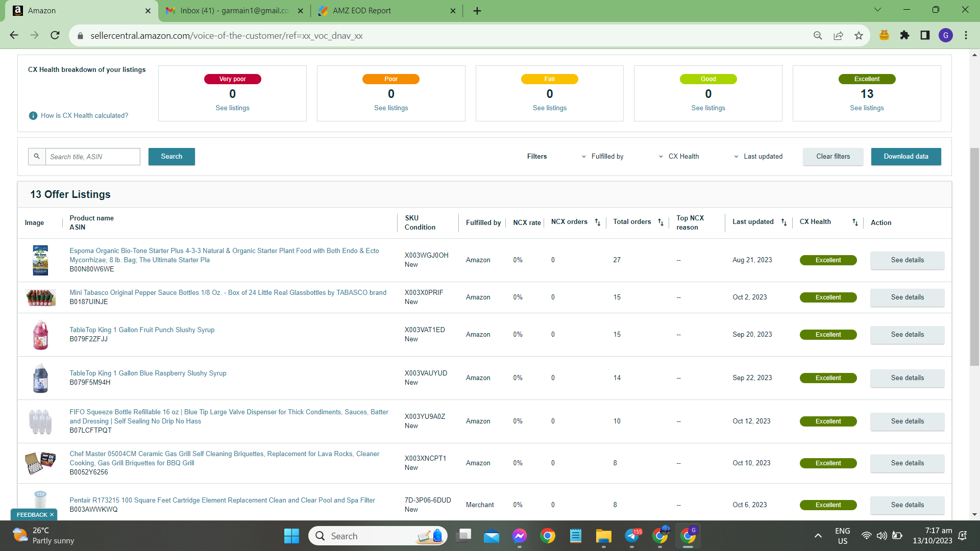See details for Fruit Punch Slushy Syrup
The height and width of the screenshot is (551, 980).
pyautogui.click(x=907, y=335)
